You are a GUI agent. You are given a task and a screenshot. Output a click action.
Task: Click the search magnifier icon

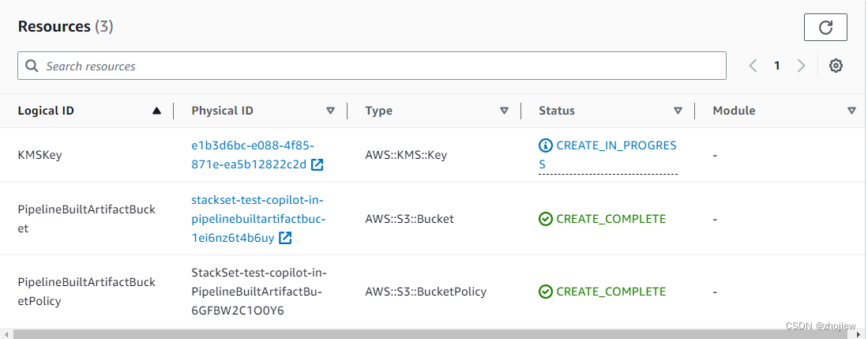[32, 66]
